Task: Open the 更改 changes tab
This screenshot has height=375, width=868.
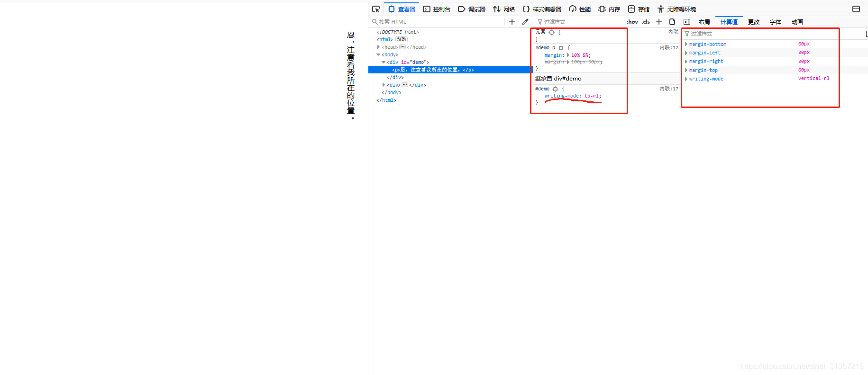Action: 754,22
